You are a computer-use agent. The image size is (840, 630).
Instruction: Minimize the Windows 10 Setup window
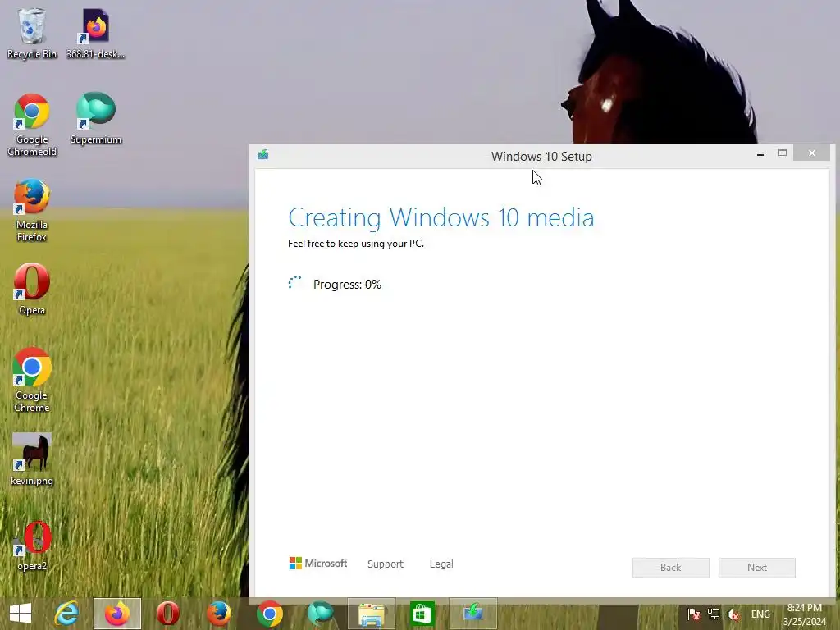tap(760, 153)
